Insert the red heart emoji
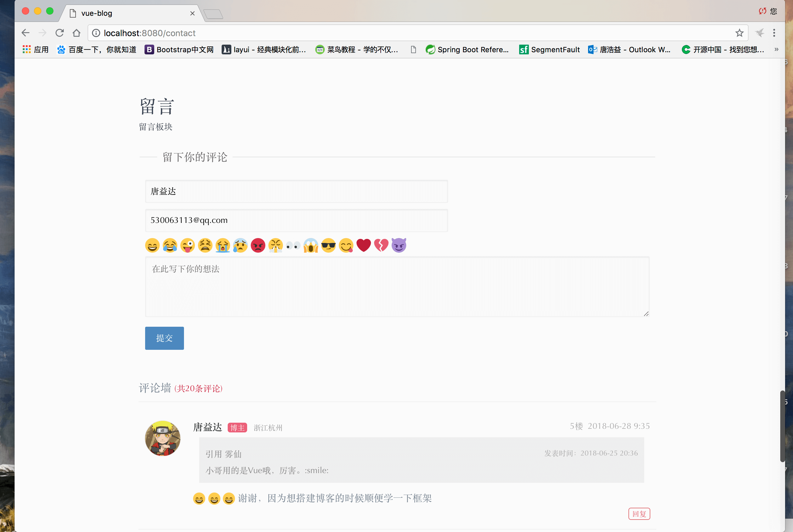Screen dimensions: 793x532 point(364,245)
